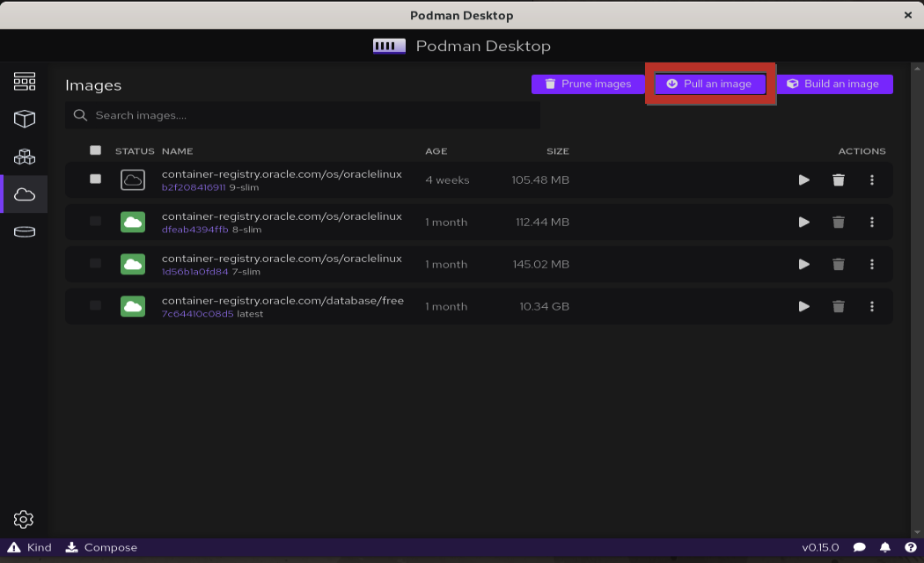Check the oraclelinux 7-slim row checkbox

pos(95,263)
